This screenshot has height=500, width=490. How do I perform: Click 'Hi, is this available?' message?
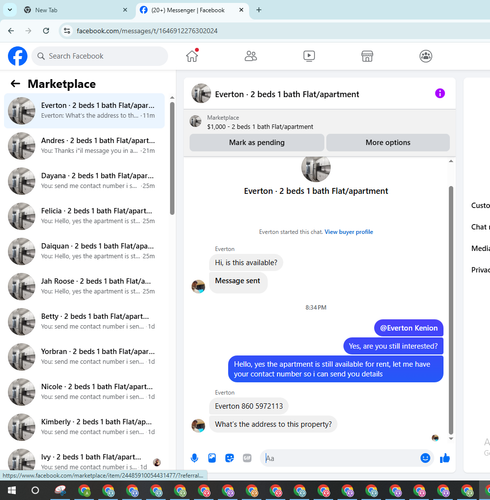[x=246, y=263]
